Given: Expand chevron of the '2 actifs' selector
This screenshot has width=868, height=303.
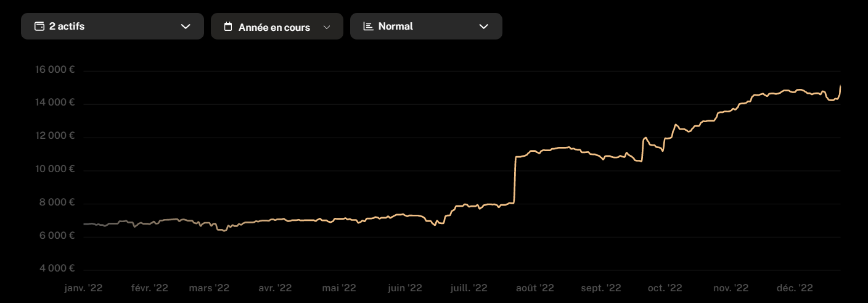Looking at the screenshot, I should 186,27.
